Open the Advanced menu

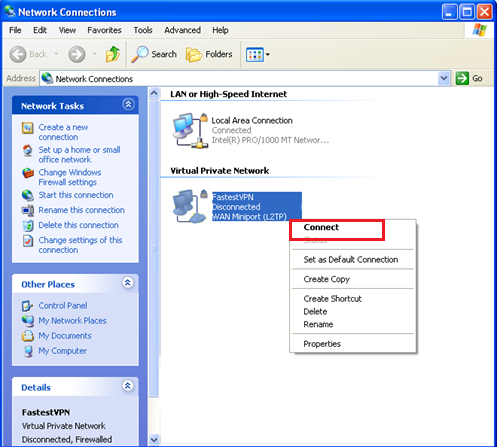coord(182,30)
